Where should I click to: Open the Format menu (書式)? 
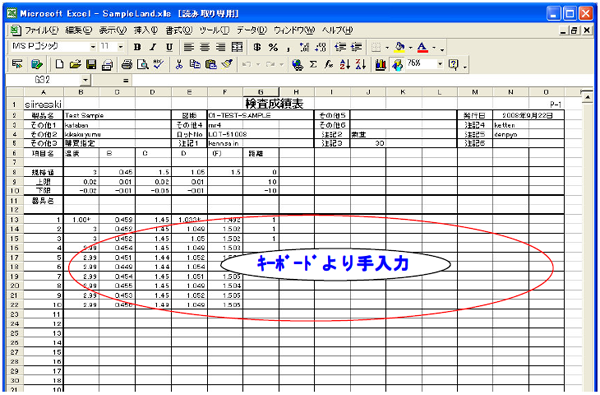pos(179,30)
